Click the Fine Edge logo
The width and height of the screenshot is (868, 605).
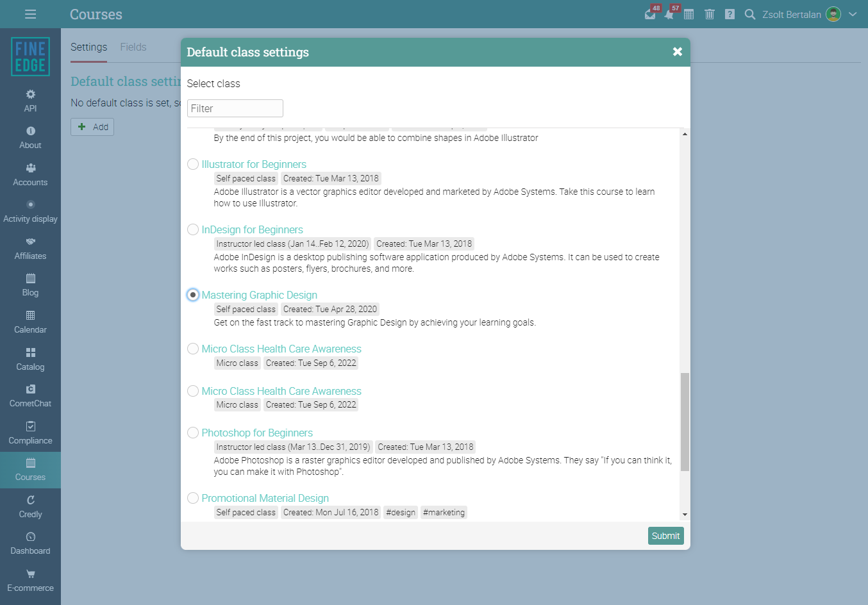coord(30,56)
